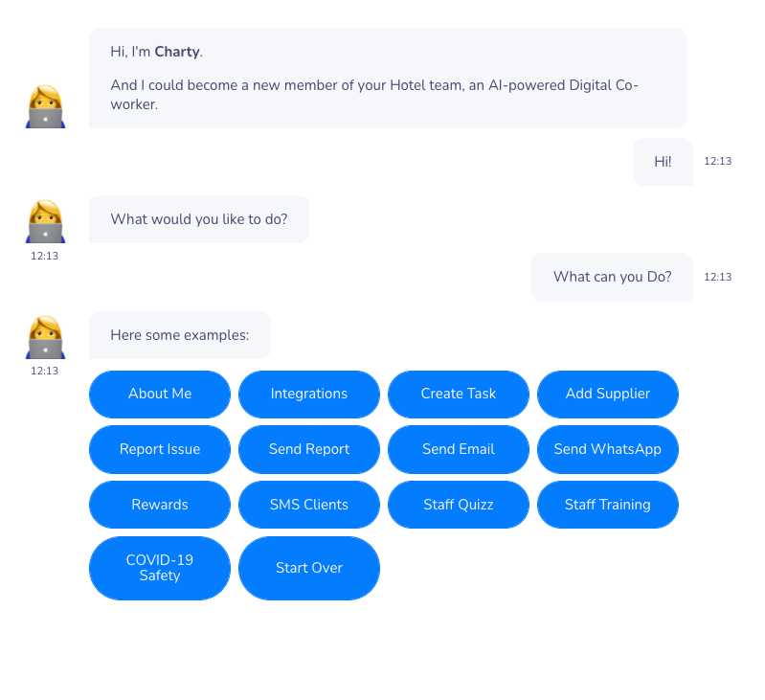Click the Send Email button
This screenshot has width=765, height=700.
(x=458, y=449)
